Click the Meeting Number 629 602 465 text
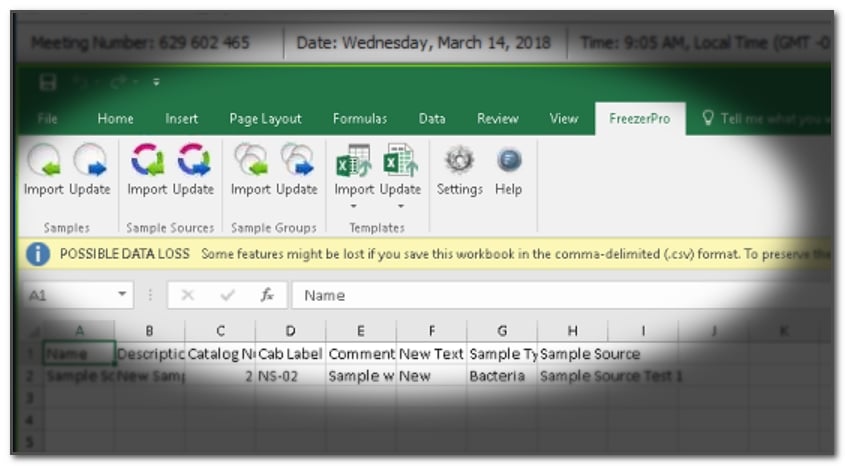Viewport: 845px width, 466px height. (x=140, y=43)
